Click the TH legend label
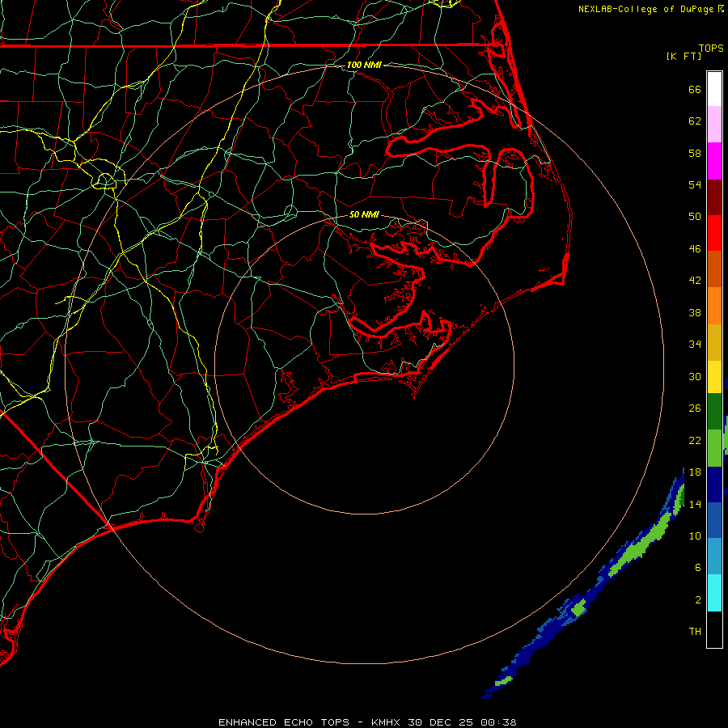 point(695,632)
